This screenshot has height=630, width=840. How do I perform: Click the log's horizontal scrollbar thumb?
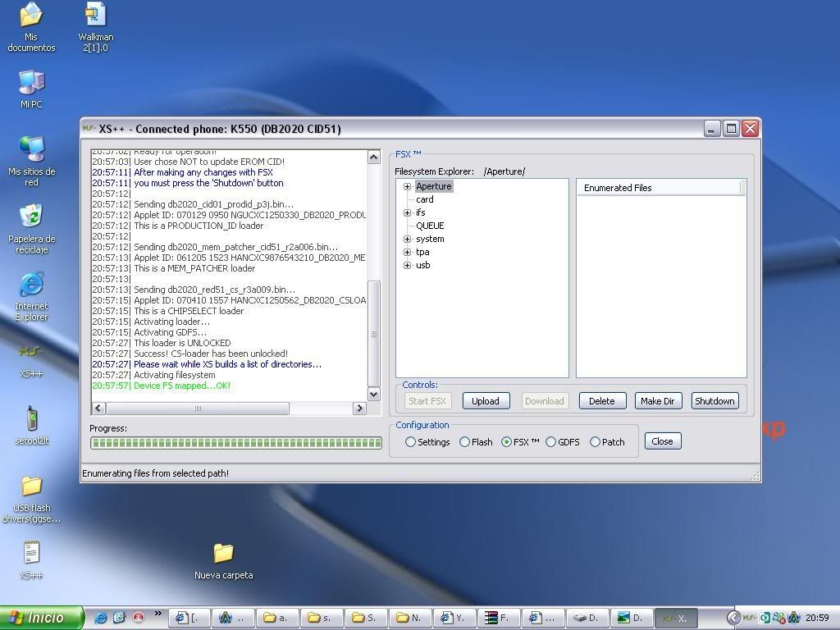tap(198, 409)
